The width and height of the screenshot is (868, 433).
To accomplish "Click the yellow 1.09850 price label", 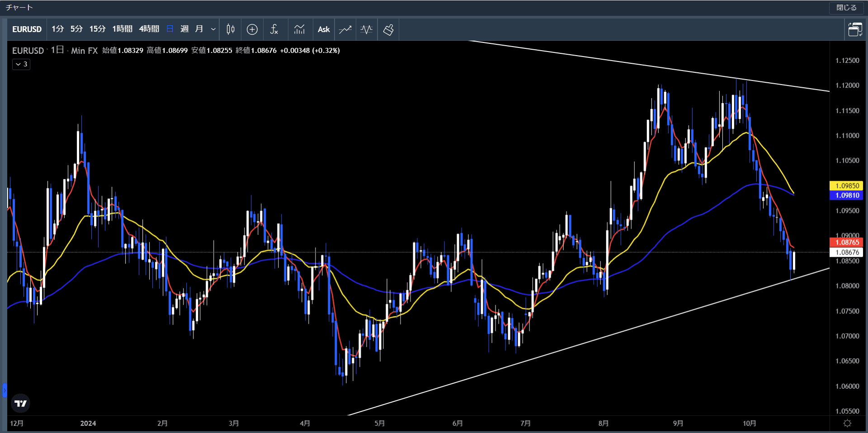I will point(846,186).
